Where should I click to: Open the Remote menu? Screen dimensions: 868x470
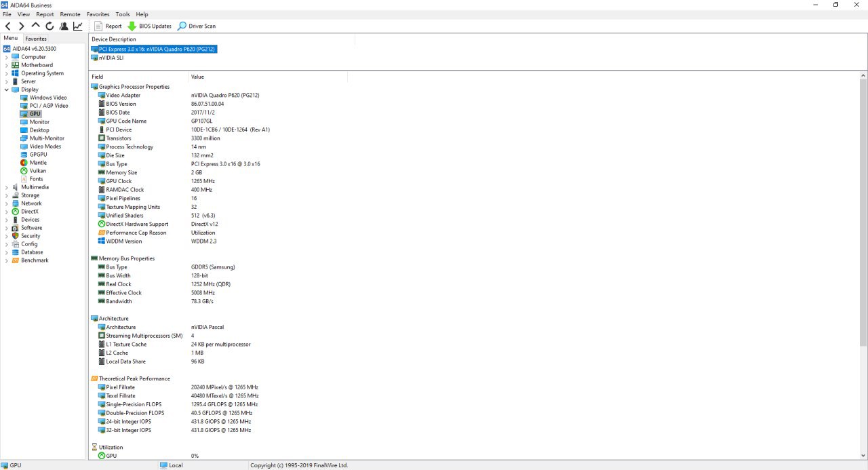tap(70, 14)
